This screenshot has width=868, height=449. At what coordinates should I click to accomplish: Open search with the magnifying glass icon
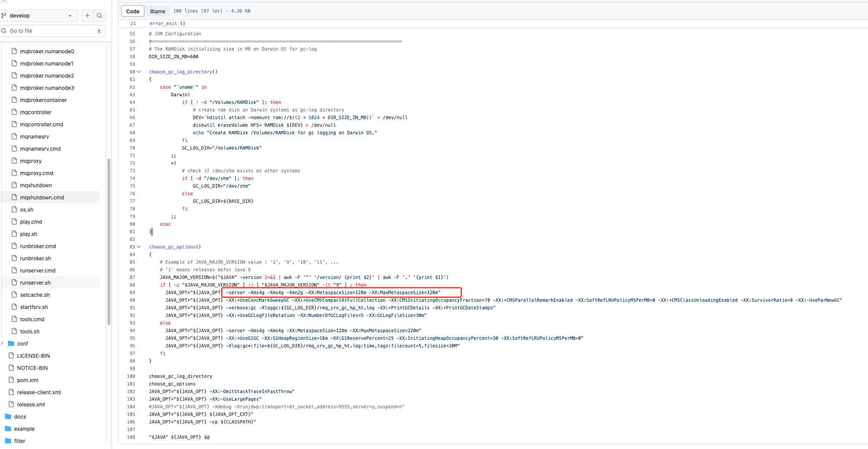[99, 16]
